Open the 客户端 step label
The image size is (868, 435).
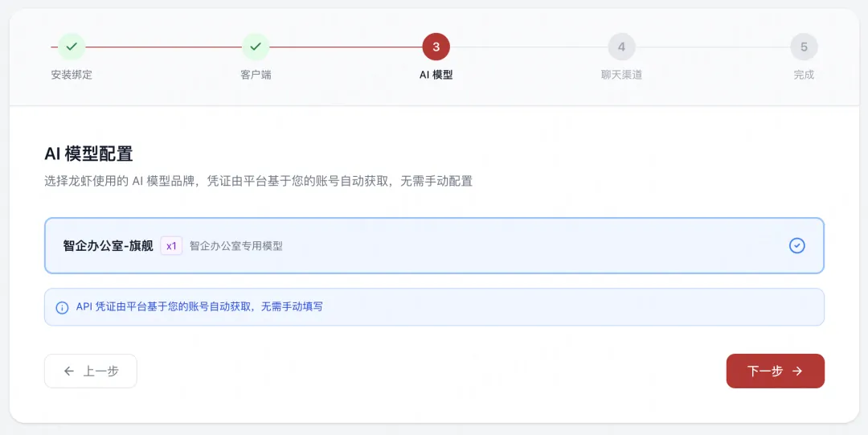coord(256,75)
